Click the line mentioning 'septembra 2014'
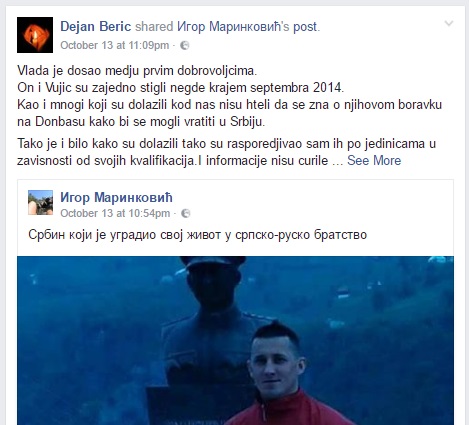 click(x=180, y=88)
